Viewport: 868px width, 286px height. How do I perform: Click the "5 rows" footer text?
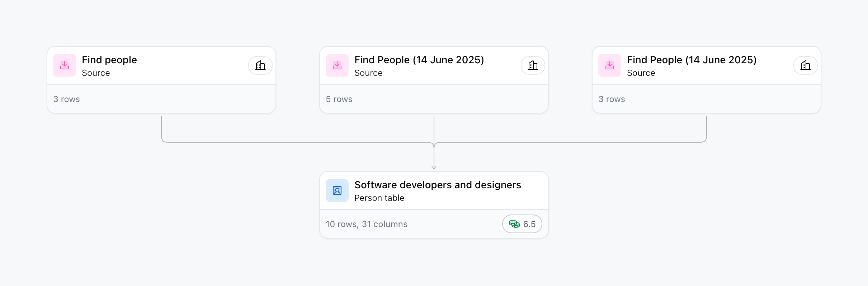tap(339, 99)
